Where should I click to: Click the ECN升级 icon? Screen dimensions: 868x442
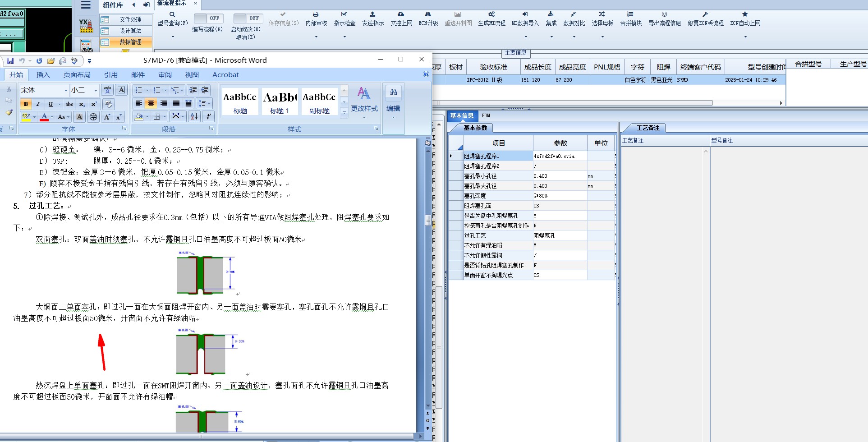point(428,14)
